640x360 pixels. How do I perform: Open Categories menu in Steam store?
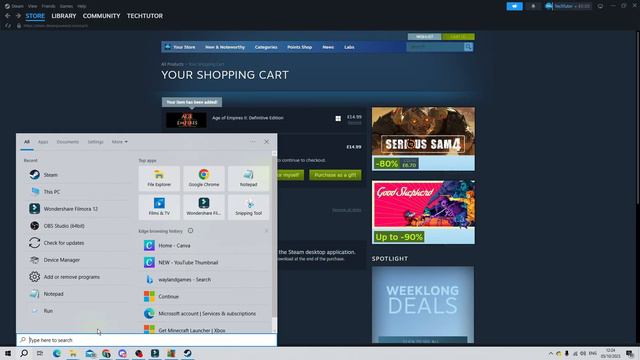click(x=266, y=47)
